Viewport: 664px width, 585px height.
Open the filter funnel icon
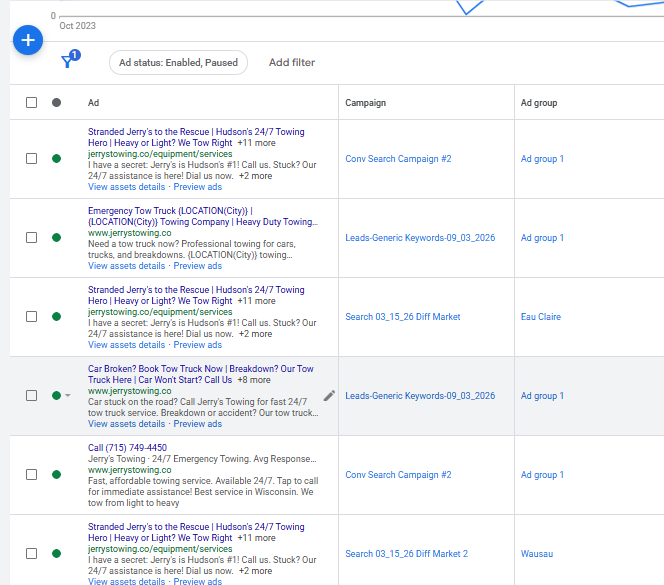tap(68, 62)
